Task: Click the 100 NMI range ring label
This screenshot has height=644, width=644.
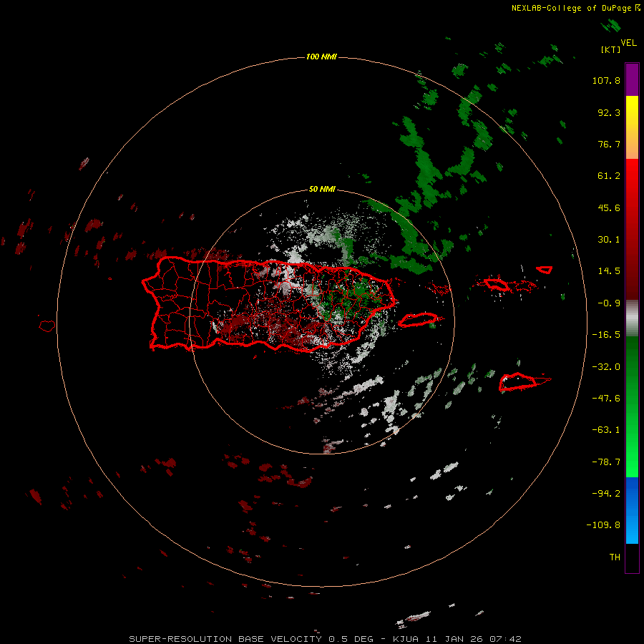Action: [x=321, y=57]
